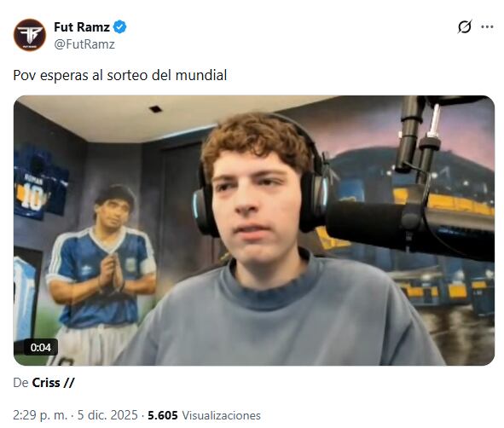Click the player mural in the video
Viewport: 504px width, 428px height.
coord(101,273)
